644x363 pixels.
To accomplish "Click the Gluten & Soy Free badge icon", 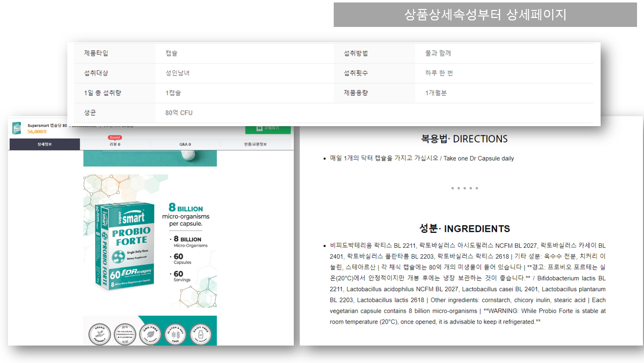I will click(x=176, y=334).
